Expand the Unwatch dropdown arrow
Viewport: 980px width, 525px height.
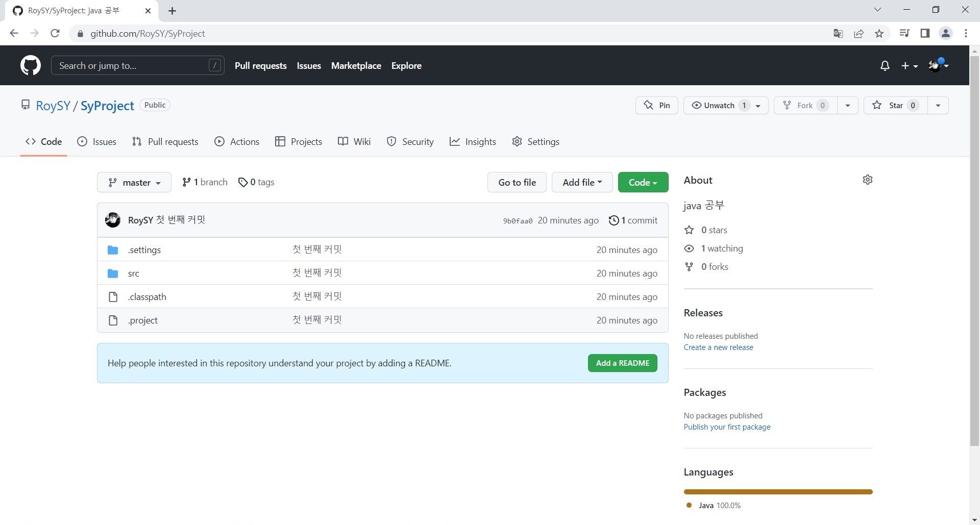(758, 106)
